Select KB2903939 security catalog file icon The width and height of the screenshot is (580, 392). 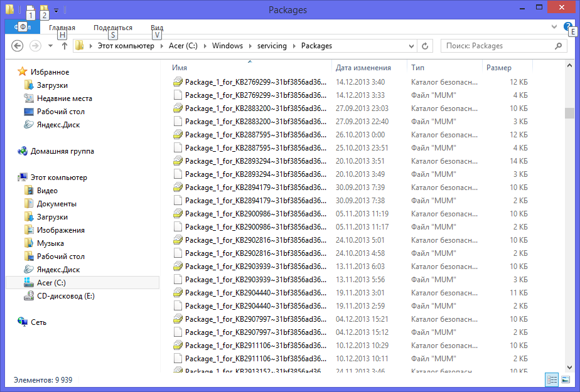point(178,267)
